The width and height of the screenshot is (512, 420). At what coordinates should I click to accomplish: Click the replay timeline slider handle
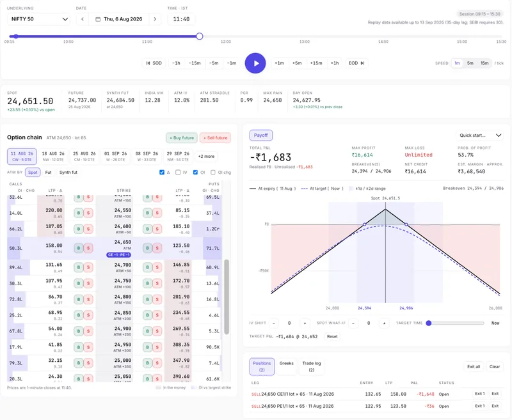click(x=200, y=36)
